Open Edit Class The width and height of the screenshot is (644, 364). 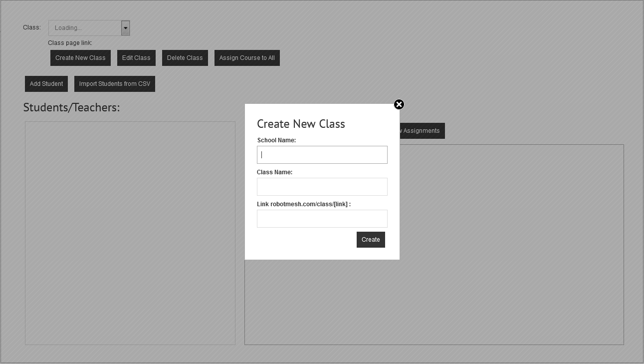[136, 58]
